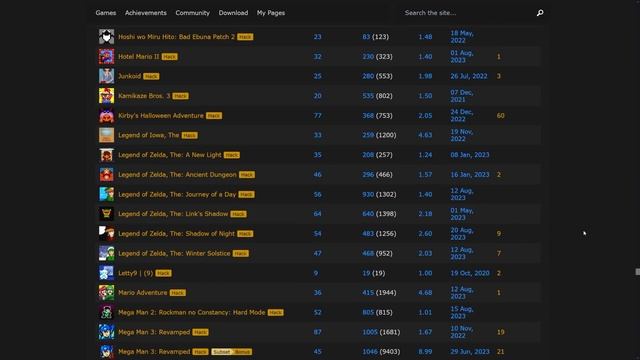The width and height of the screenshot is (640, 360).
Task: Open the My Pages menu
Action: coord(271,13)
